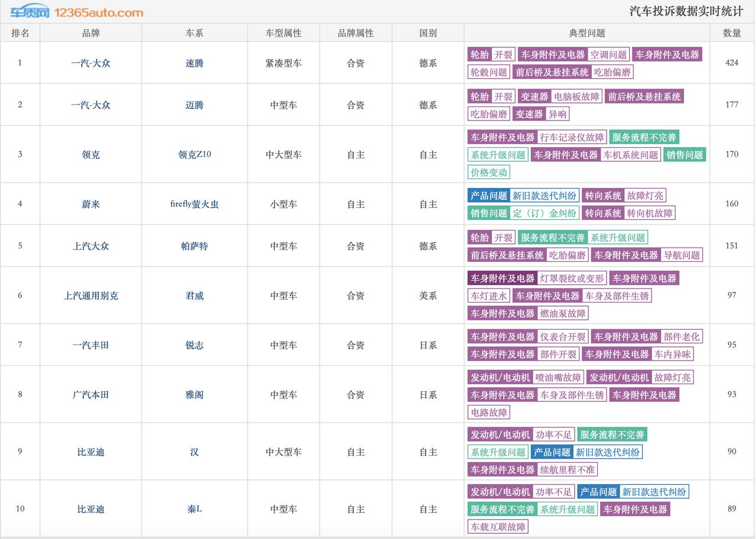This screenshot has height=539, width=756.
Task: Click the 喷油嘴故障 issue tag
Action: [558, 378]
